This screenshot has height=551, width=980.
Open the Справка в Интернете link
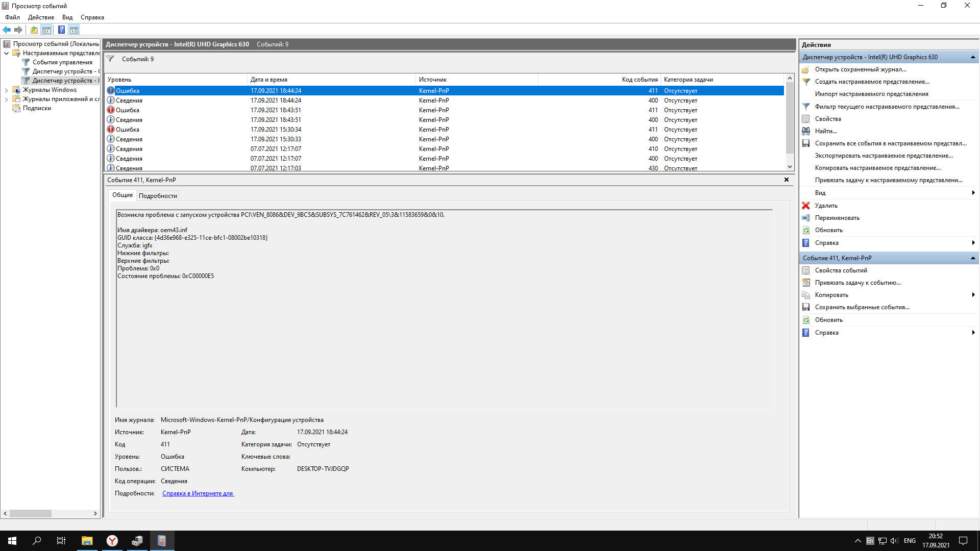coord(198,493)
